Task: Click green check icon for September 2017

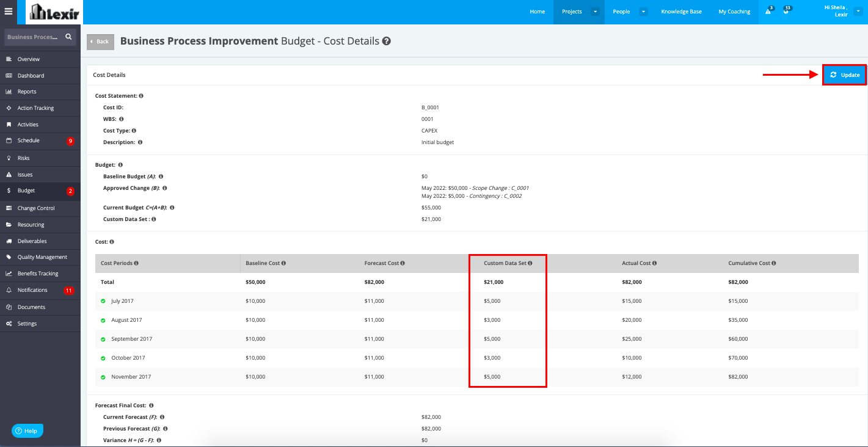Action: coord(103,339)
